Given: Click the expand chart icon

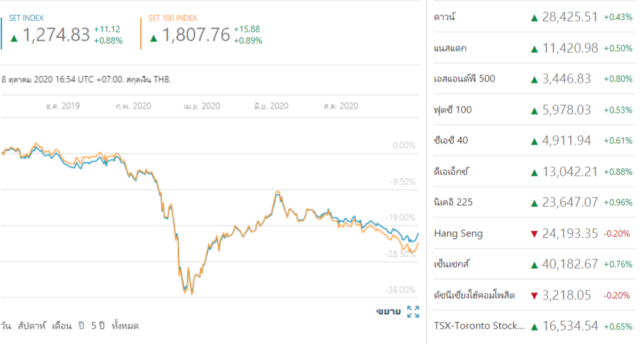Looking at the screenshot, I should pos(413,312).
